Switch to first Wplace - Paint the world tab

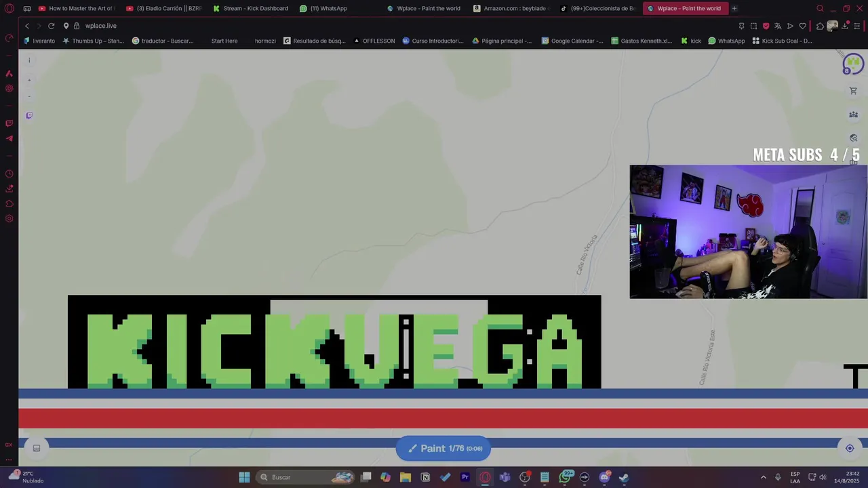(x=423, y=9)
